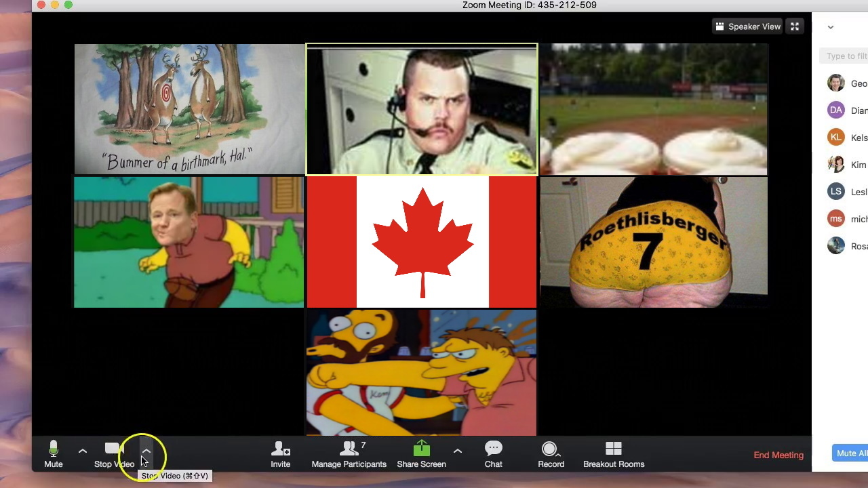Enter full screen mode

tap(795, 26)
